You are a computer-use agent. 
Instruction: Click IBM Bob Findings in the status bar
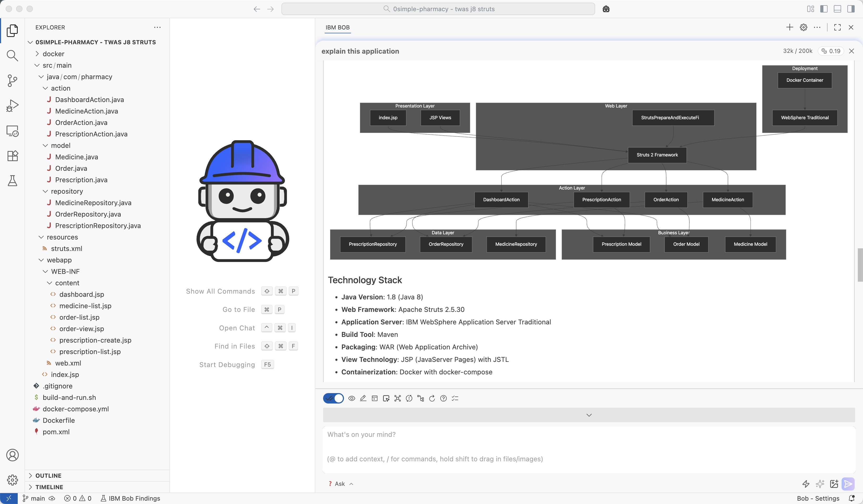[131, 498]
